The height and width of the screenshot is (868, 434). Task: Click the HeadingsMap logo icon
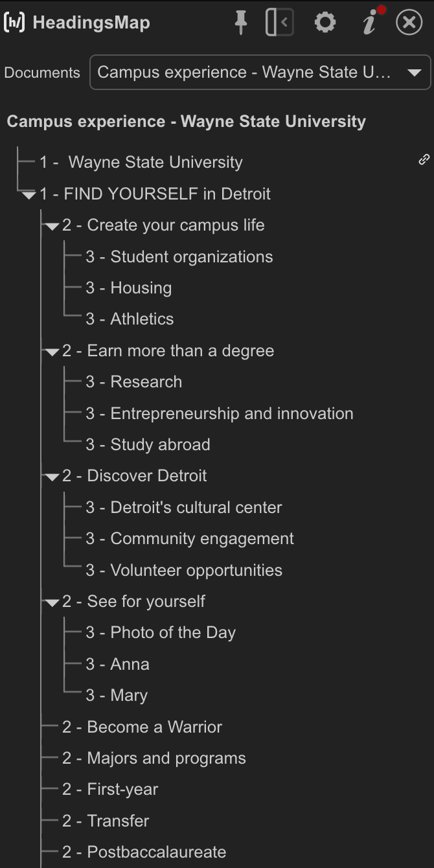14,23
